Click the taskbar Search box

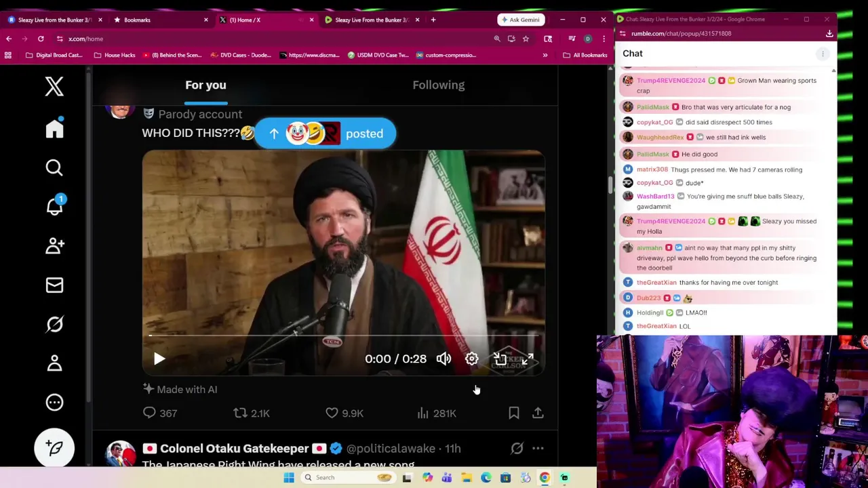pyautogui.click(x=349, y=477)
